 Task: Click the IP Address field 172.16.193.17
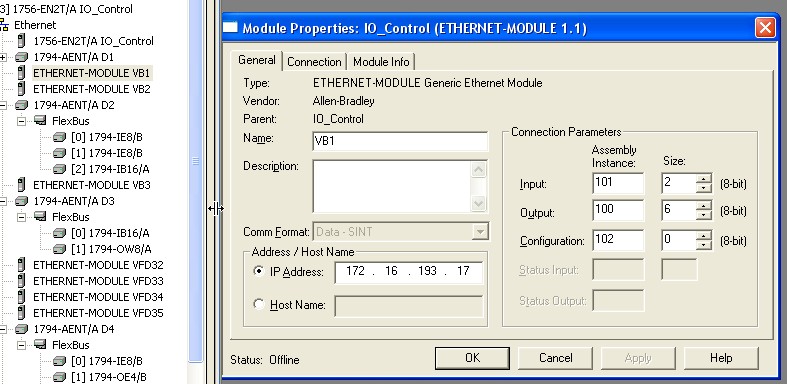click(x=409, y=272)
